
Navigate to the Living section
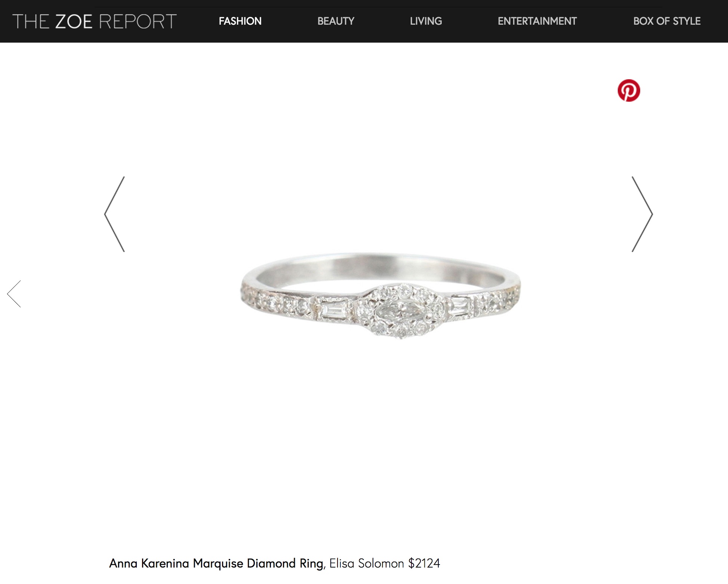pos(426,21)
